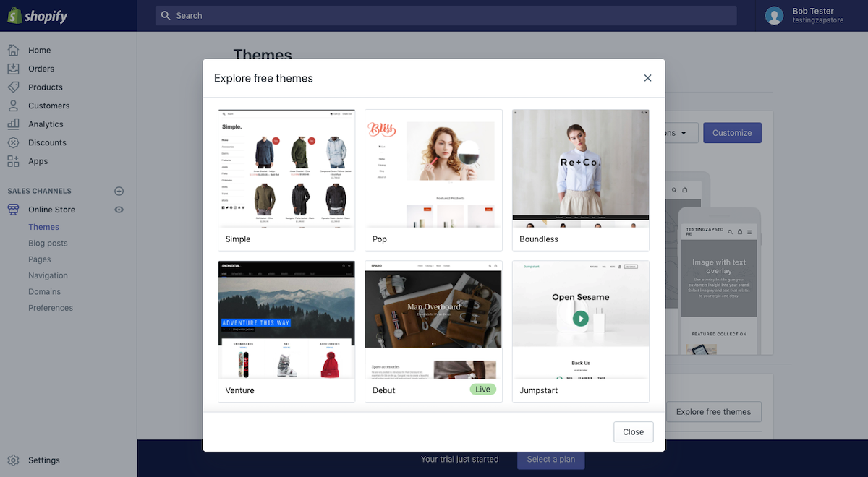Click the Venture theme name label
Screen dimensions: 868x477
click(240, 390)
